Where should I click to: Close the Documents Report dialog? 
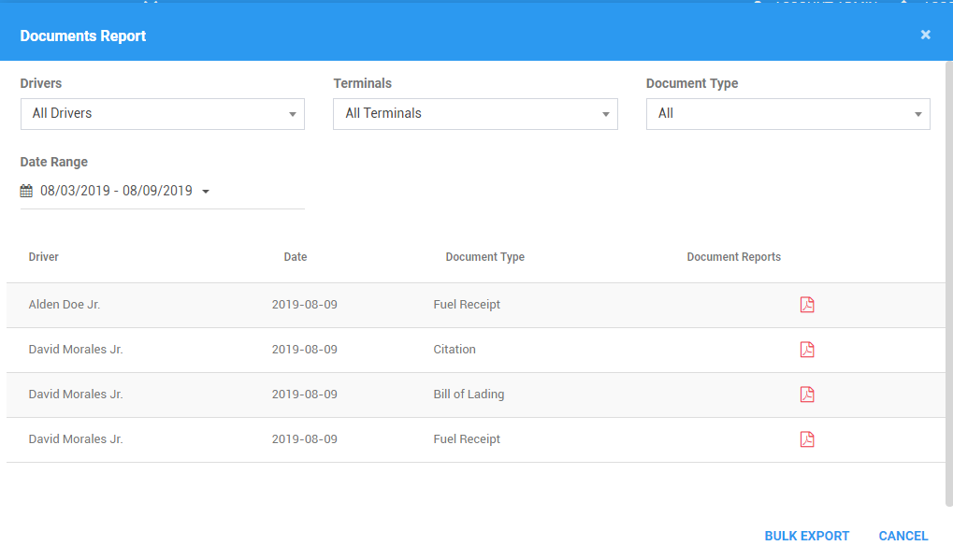(925, 35)
